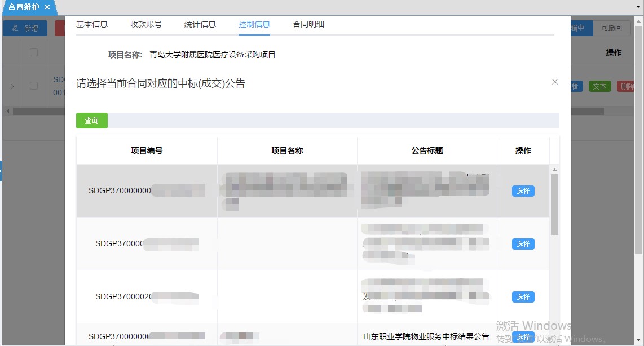The height and width of the screenshot is (346, 644).
Task: Switch to the 收款账号 tab
Action: 146,24
